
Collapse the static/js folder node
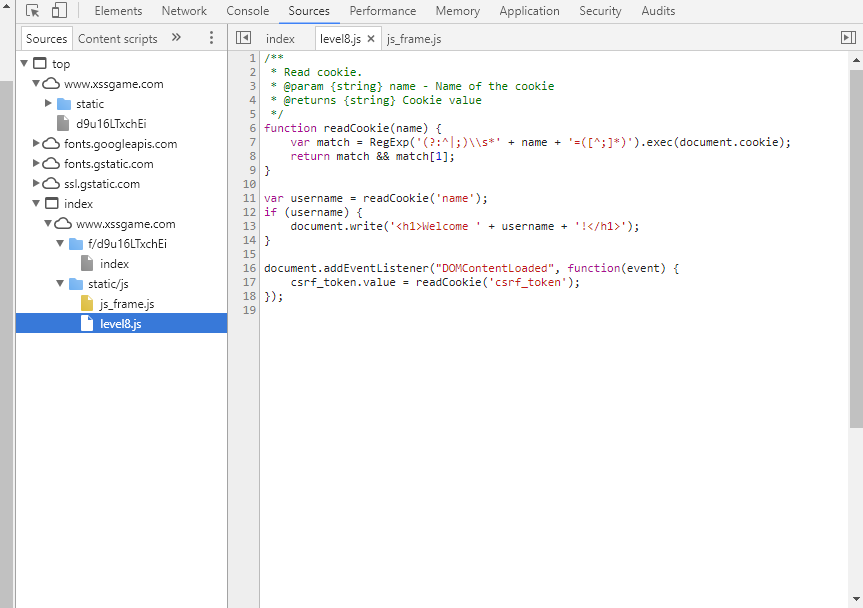pyautogui.click(x=61, y=284)
